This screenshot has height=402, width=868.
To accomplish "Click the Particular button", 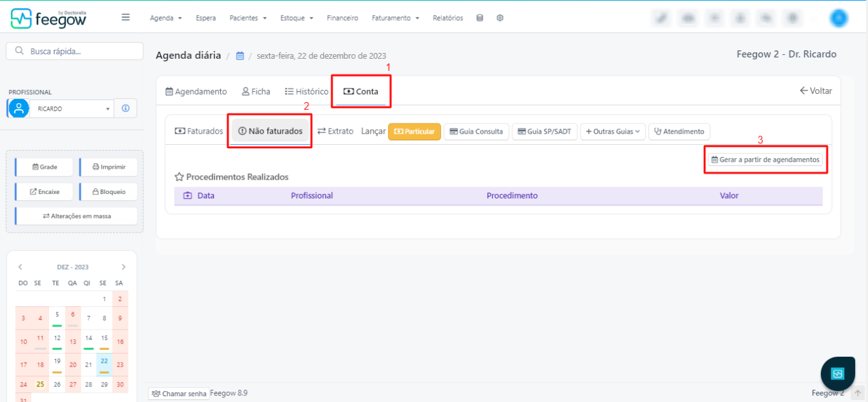I will point(415,131).
